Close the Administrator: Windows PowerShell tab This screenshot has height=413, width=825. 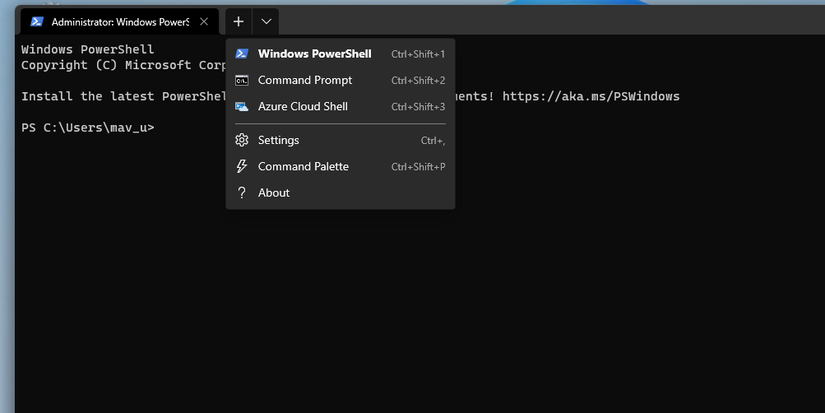204,21
